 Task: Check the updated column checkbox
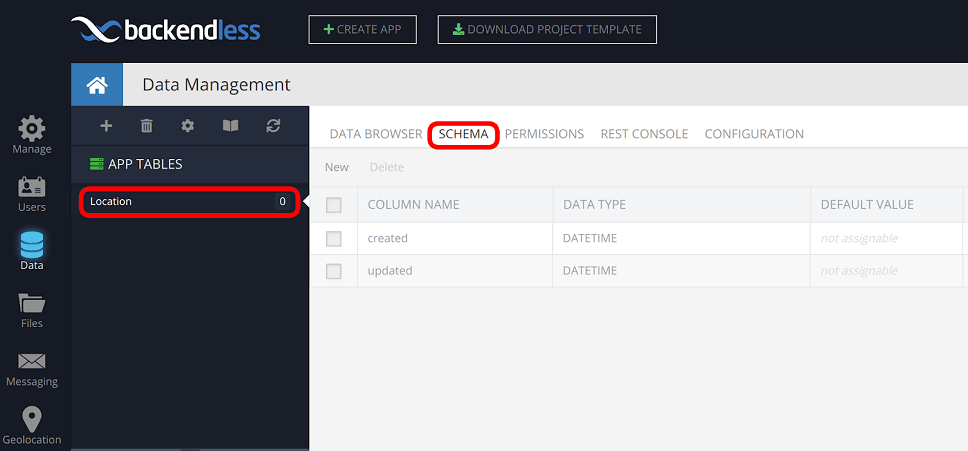point(333,271)
